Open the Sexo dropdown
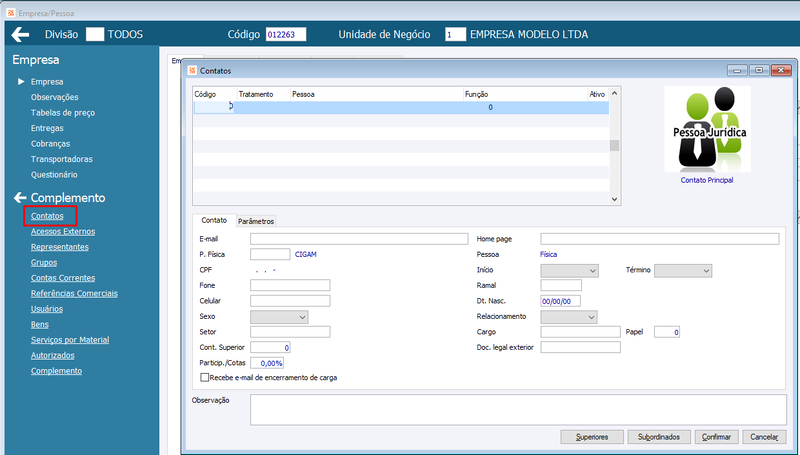The height and width of the screenshot is (455, 800). point(279,317)
